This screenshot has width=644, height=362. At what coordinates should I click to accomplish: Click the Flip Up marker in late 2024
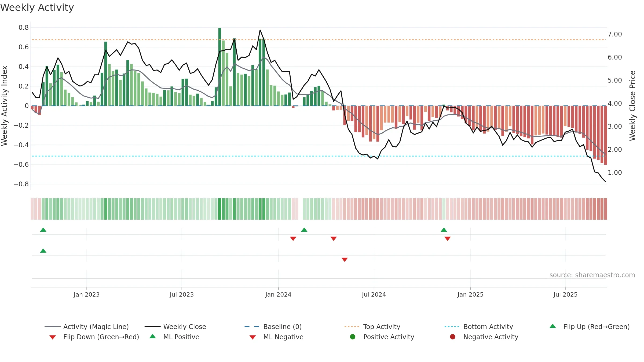[x=444, y=230]
